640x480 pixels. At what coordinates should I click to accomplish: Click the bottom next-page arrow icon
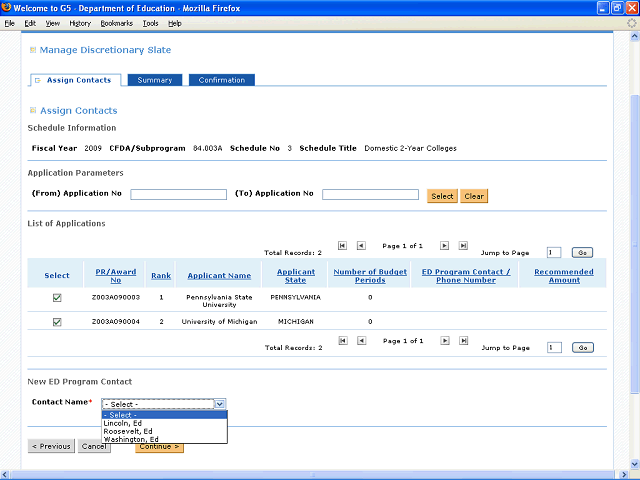tap(444, 340)
